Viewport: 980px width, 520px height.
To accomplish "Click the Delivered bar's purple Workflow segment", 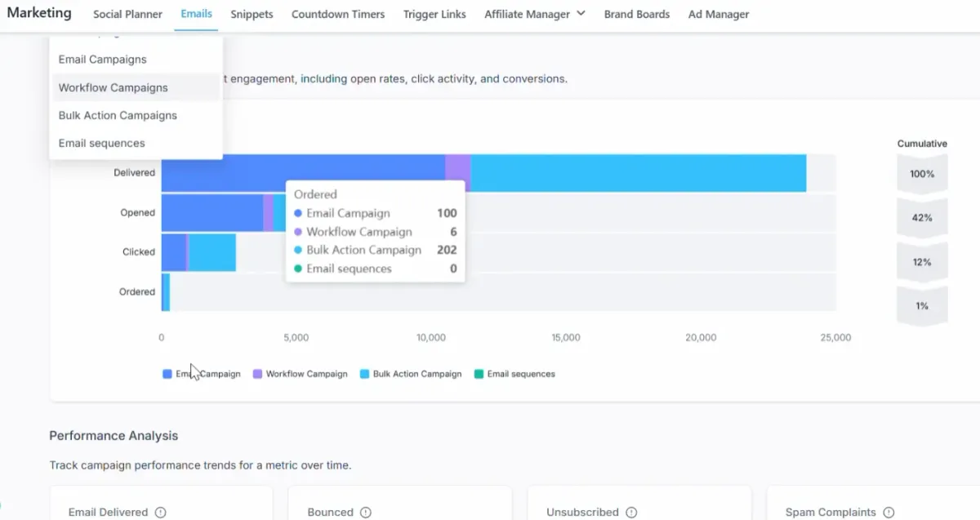I will click(x=458, y=173).
